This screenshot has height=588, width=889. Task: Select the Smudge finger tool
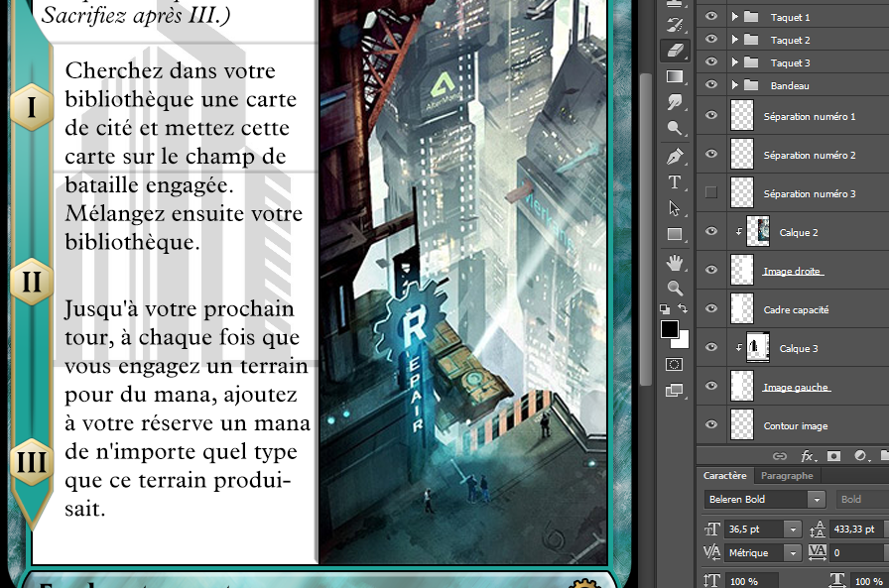tap(675, 102)
